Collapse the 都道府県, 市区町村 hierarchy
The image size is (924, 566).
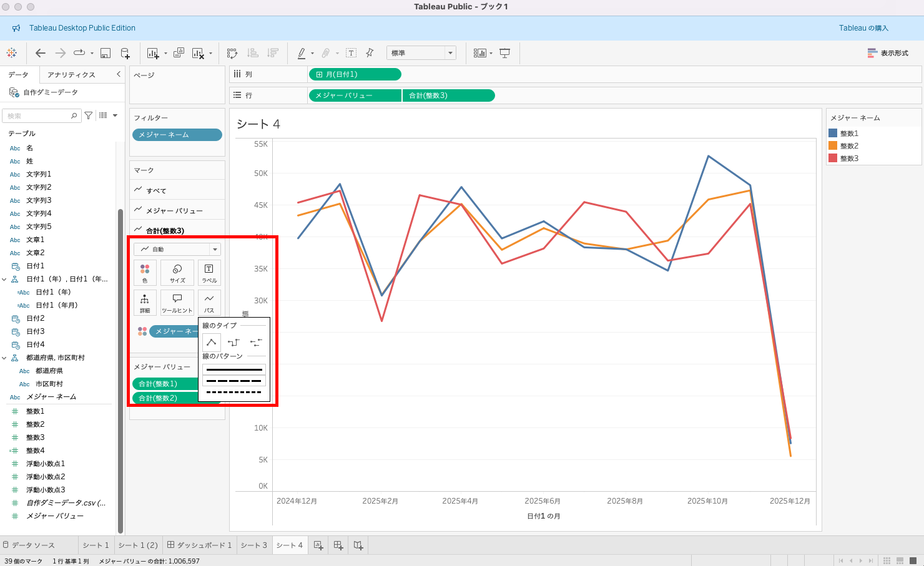click(4, 358)
